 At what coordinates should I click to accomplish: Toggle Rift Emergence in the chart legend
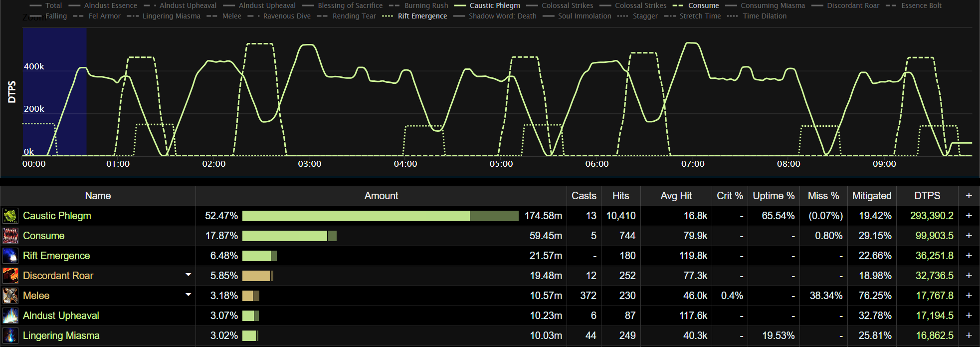coord(422,16)
